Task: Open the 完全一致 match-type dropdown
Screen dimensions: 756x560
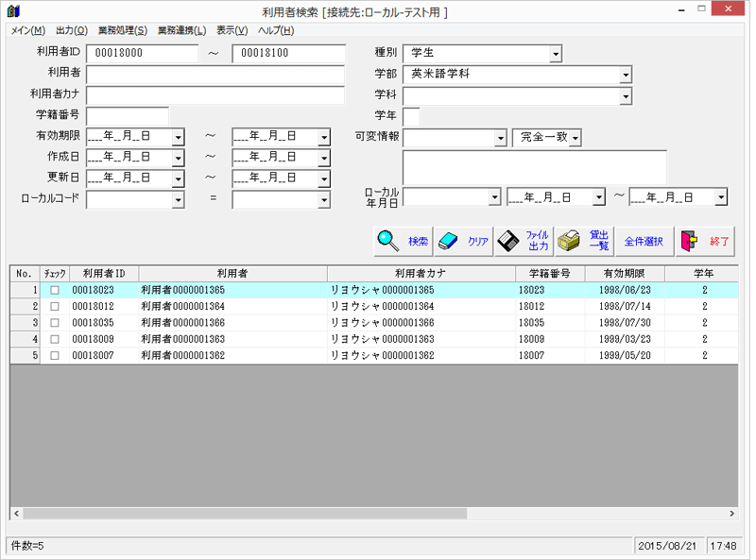Action: [576, 138]
